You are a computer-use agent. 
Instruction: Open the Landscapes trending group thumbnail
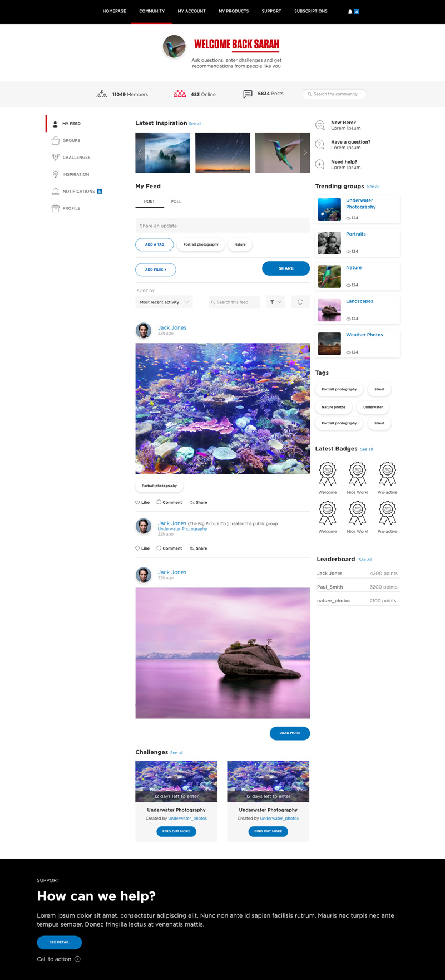(329, 310)
